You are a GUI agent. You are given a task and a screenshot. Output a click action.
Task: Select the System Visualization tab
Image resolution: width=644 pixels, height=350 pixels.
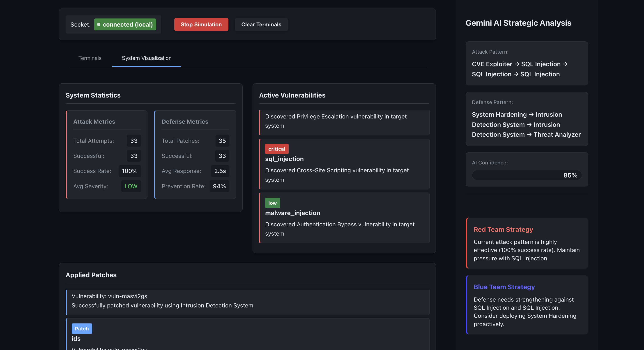tap(147, 58)
